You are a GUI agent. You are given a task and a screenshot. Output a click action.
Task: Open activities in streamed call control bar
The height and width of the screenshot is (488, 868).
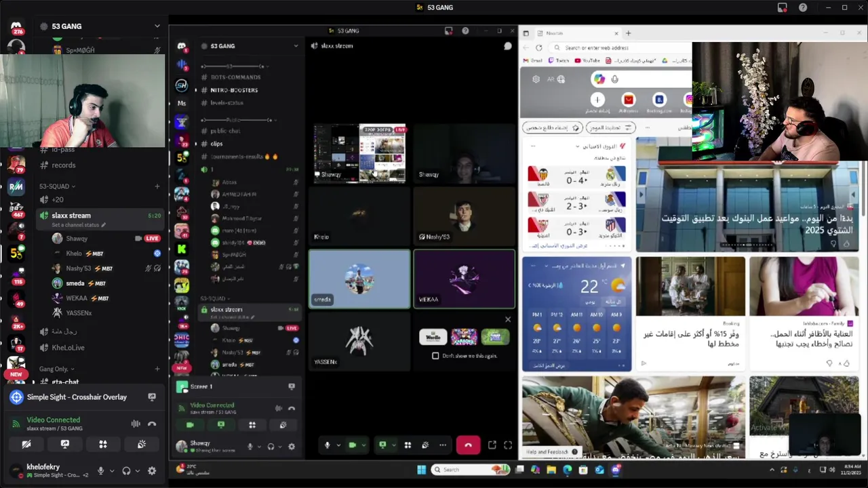(x=408, y=445)
